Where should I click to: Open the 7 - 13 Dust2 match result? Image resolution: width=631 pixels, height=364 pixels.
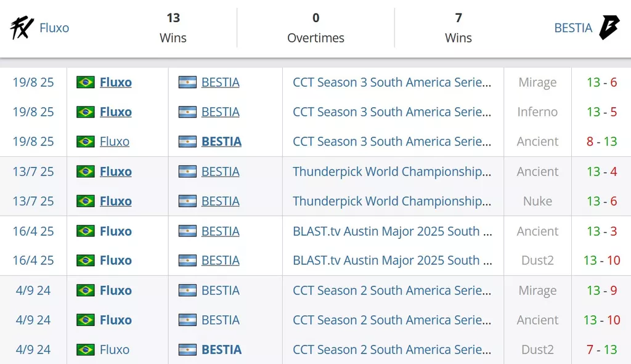601,349
